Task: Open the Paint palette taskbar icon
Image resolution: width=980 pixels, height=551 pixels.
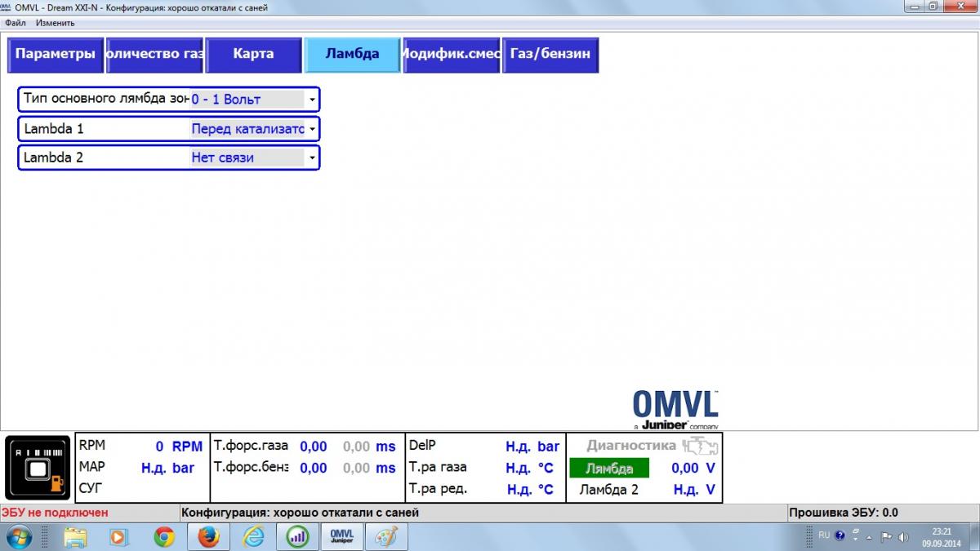Action: tap(385, 536)
